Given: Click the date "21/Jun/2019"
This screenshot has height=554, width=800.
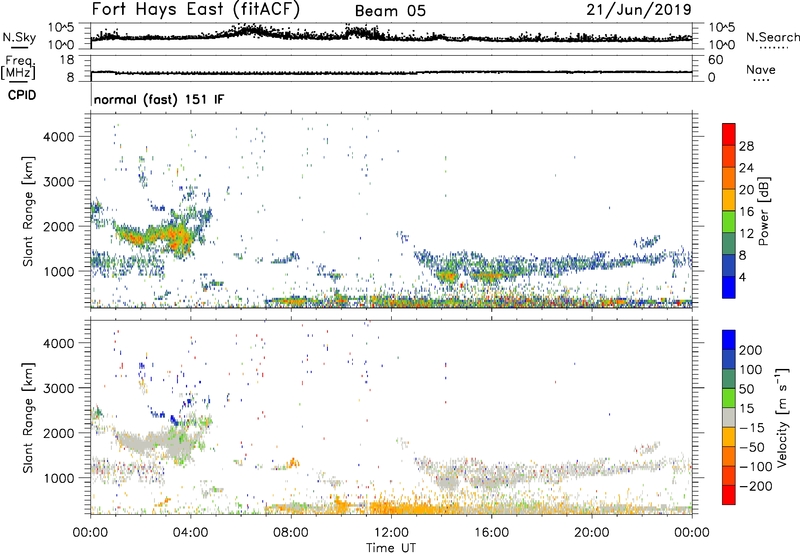Looking at the screenshot, I should coord(639,9).
